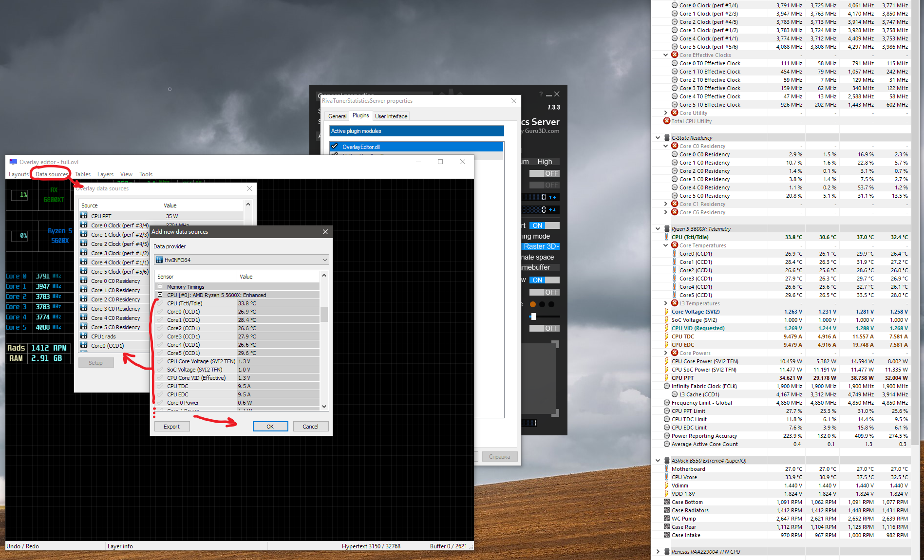Click the thermometer icon of CPU (Tctl/Tdie) in HWiNFO
The height and width of the screenshot is (560, 924).
coord(667,237)
